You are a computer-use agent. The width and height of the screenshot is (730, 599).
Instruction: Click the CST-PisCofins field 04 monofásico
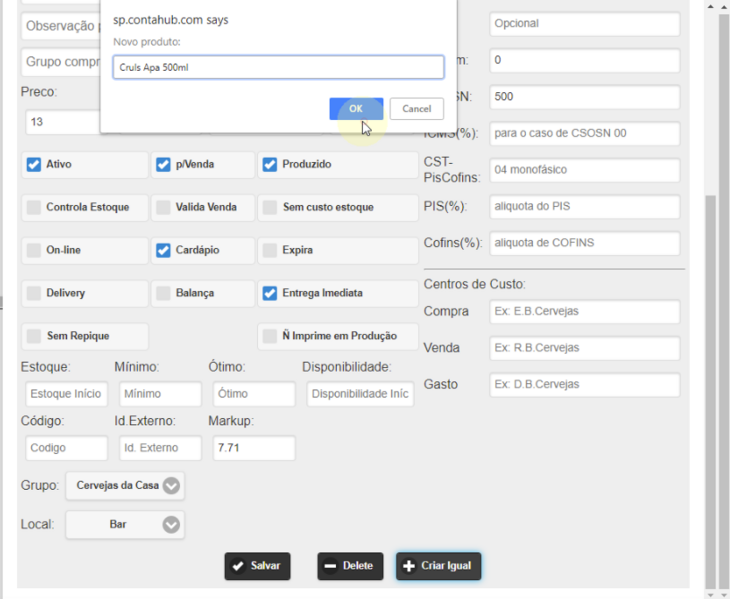point(585,170)
